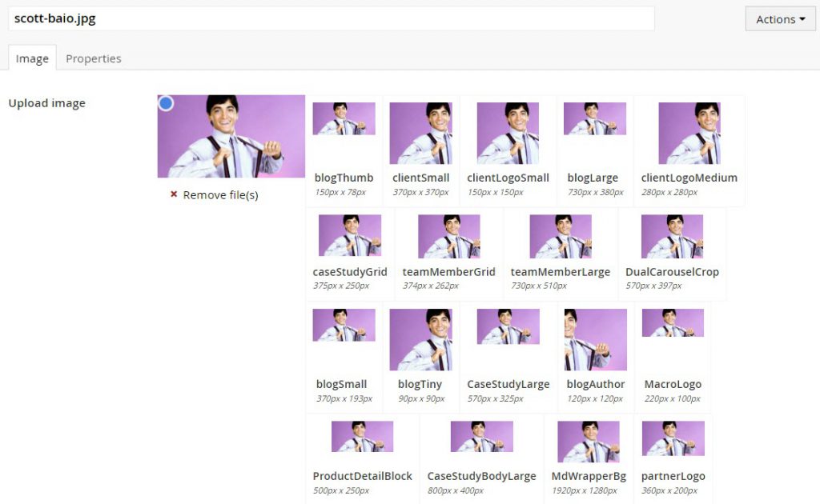Click the Remove file(s) link
This screenshot has width=820, height=504.
pos(220,194)
